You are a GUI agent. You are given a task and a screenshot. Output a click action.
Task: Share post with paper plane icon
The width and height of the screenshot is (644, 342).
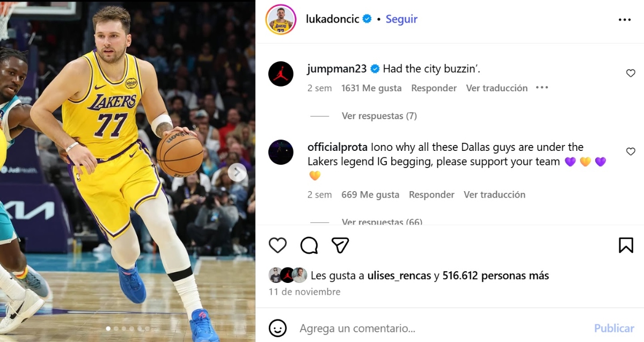(340, 245)
